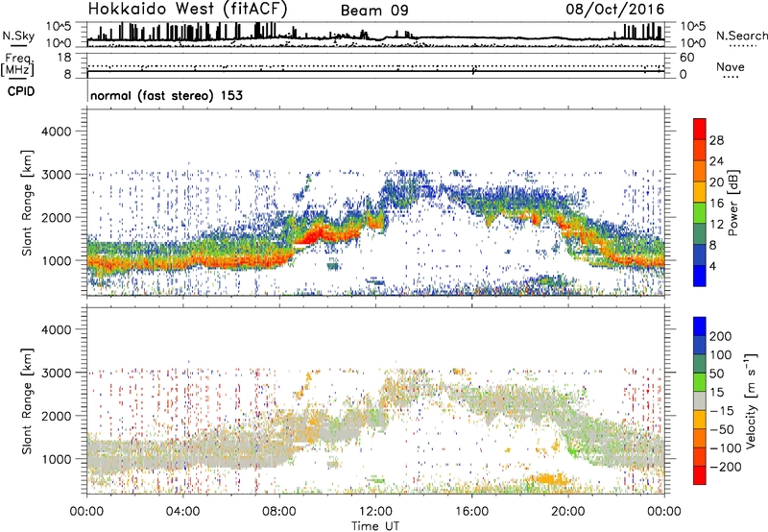Click the '28' tick on Power colorbar
The image size is (768, 532).
pos(716,140)
